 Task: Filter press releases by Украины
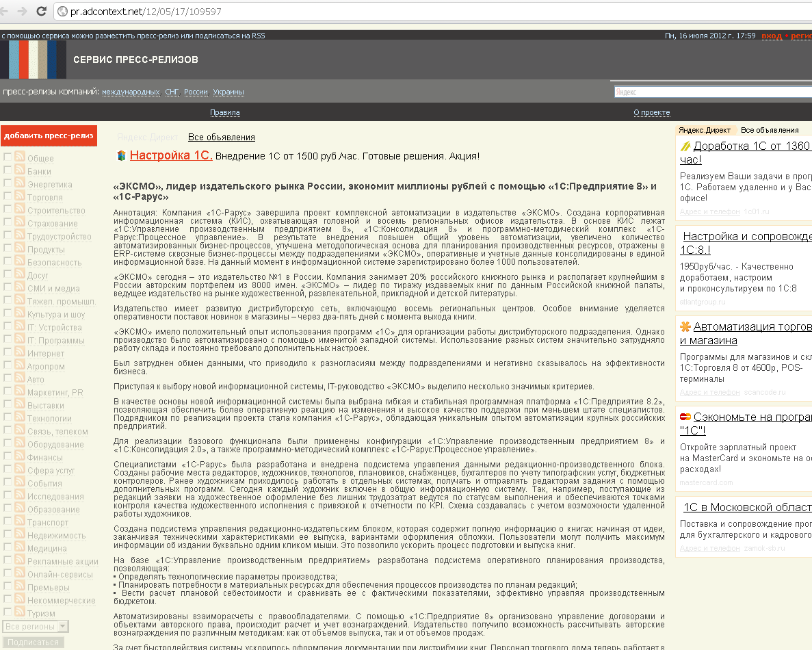(228, 92)
